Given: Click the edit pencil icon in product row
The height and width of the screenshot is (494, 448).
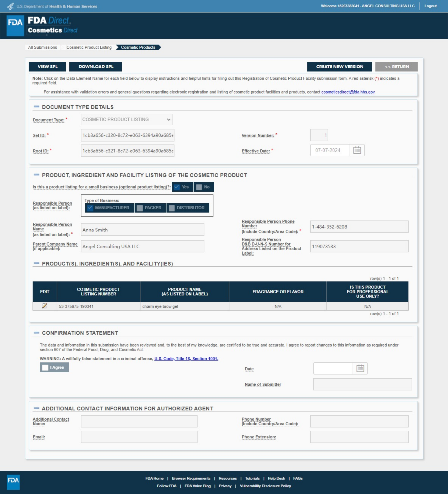Looking at the screenshot, I should [45, 306].
